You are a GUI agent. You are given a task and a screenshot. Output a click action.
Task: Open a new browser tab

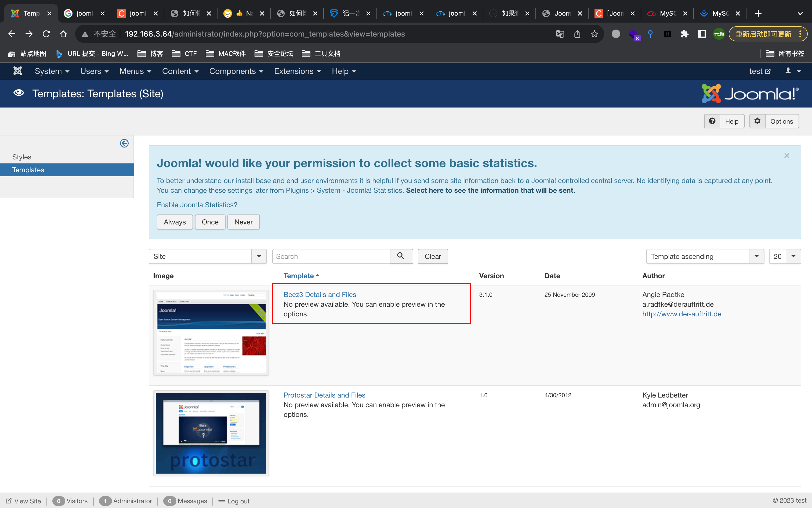coord(758,13)
